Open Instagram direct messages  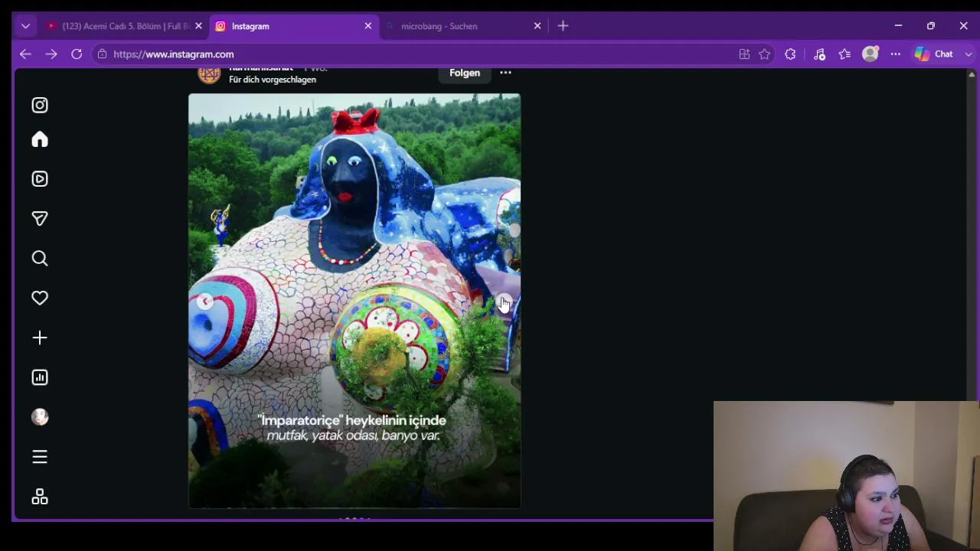40,219
